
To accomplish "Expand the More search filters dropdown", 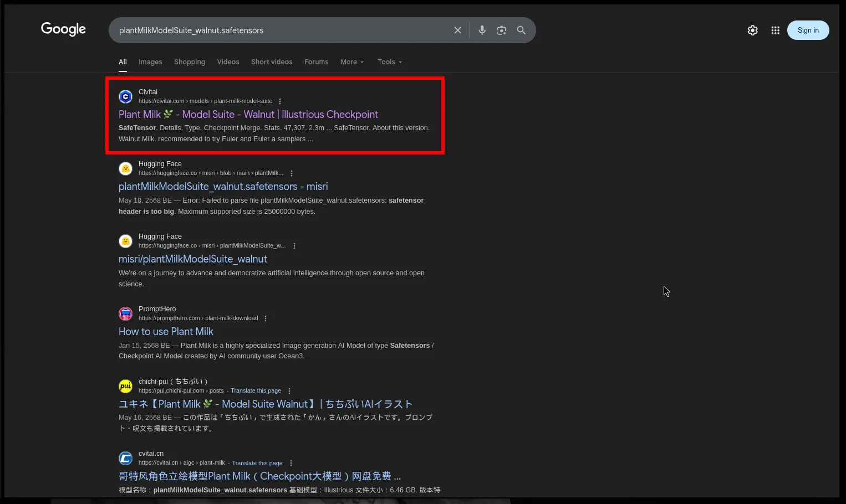I will point(352,62).
